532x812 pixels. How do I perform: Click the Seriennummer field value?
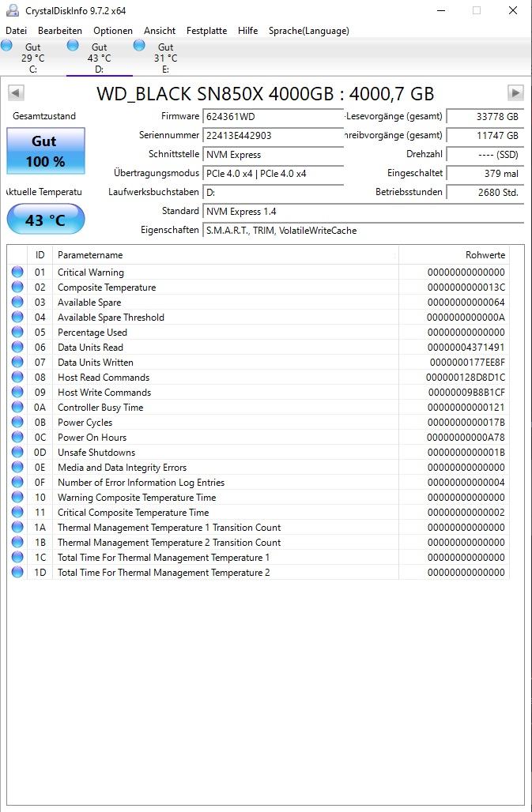273,136
